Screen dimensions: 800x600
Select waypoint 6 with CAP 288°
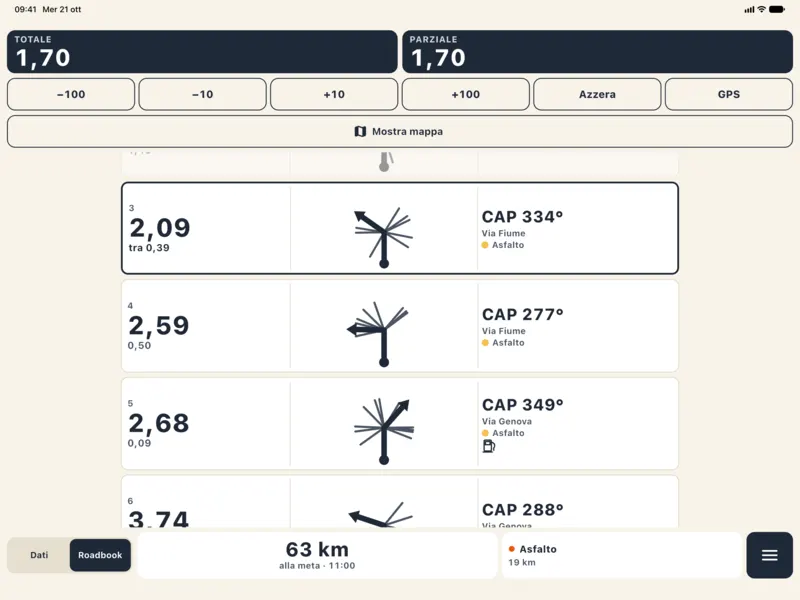tap(400, 502)
